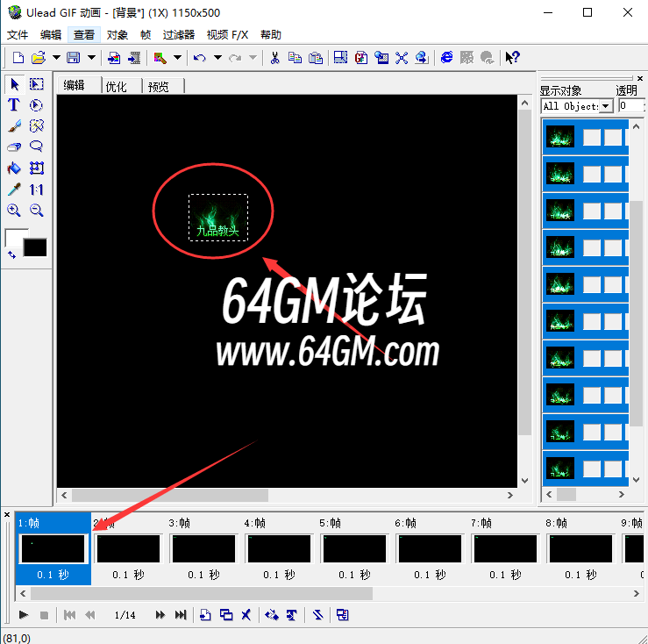
Task: Expand the Save icon's dropdown arrow
Action: [92, 58]
